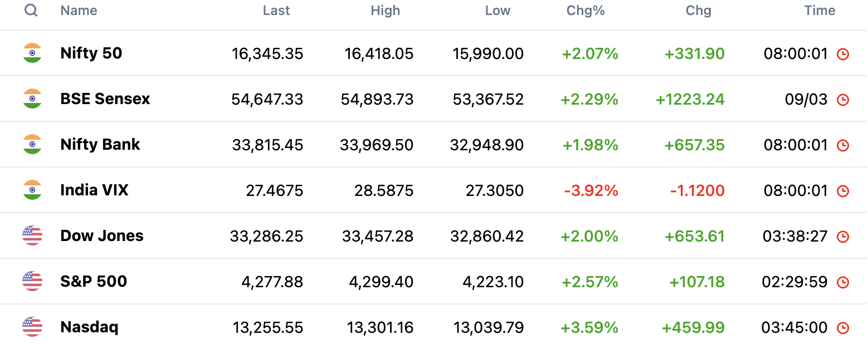This screenshot has height=344, width=868.
Task: Click the US flag beside Dow Jones
Action: pyautogui.click(x=32, y=235)
